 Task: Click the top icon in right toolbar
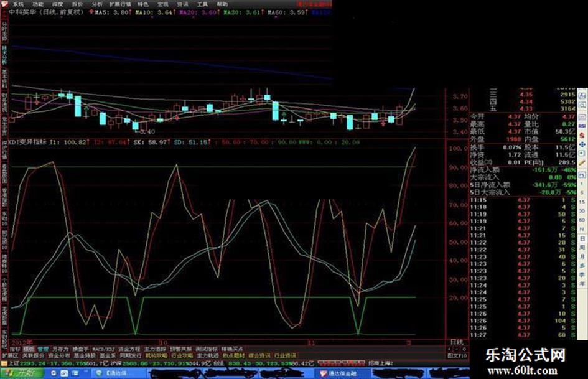[582, 95]
